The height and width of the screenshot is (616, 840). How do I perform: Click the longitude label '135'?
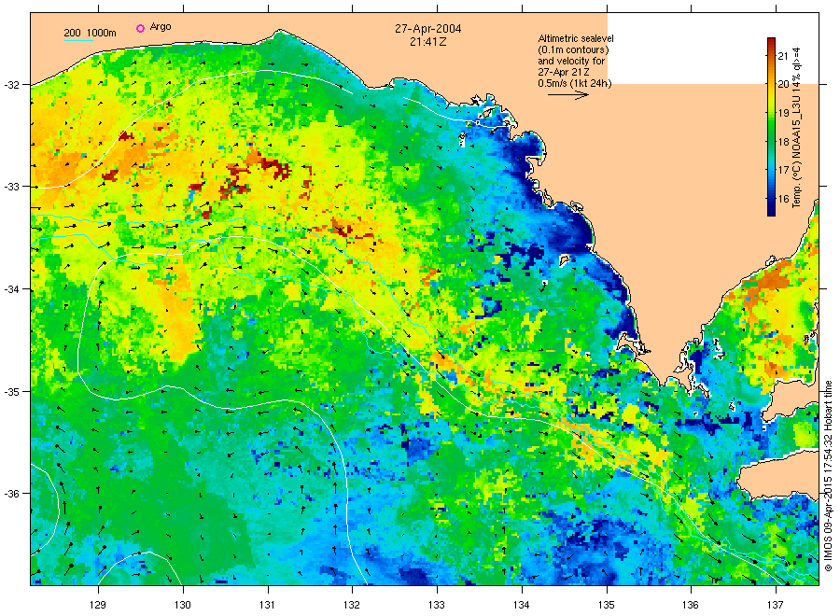click(607, 606)
